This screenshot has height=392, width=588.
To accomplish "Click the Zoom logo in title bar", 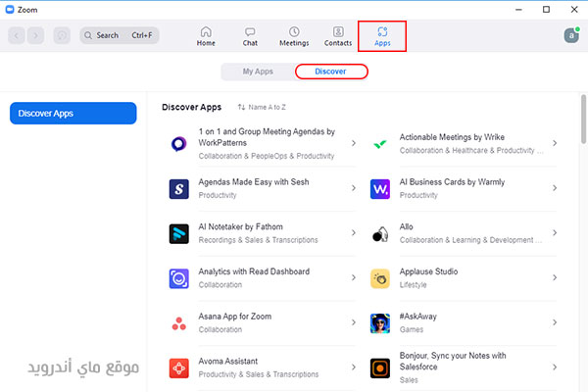I will 10,10.
